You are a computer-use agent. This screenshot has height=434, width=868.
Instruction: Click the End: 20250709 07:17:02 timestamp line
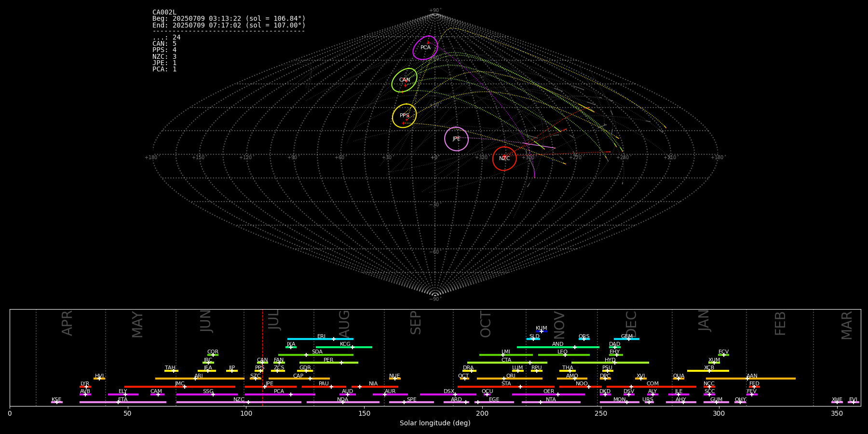(x=229, y=25)
